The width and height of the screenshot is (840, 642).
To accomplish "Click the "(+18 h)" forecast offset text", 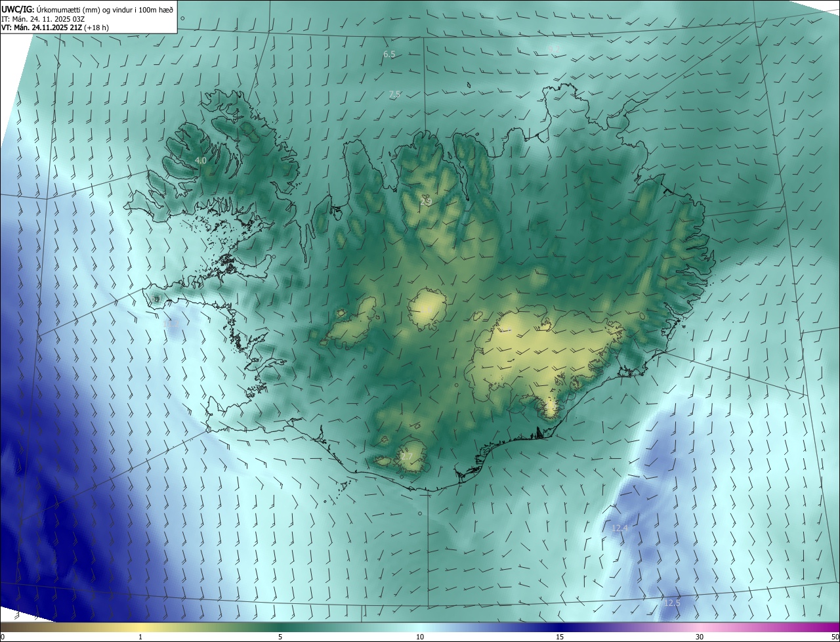I will click(x=96, y=28).
